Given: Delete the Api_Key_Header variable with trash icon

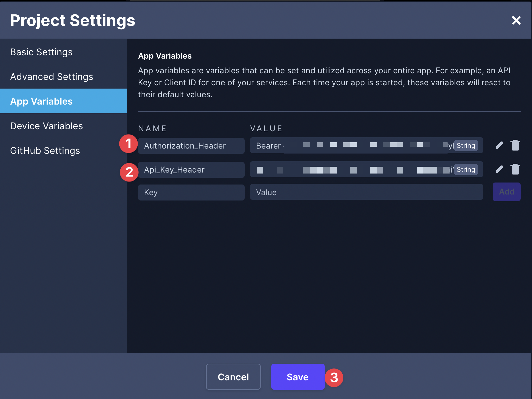Looking at the screenshot, I should 515,170.
